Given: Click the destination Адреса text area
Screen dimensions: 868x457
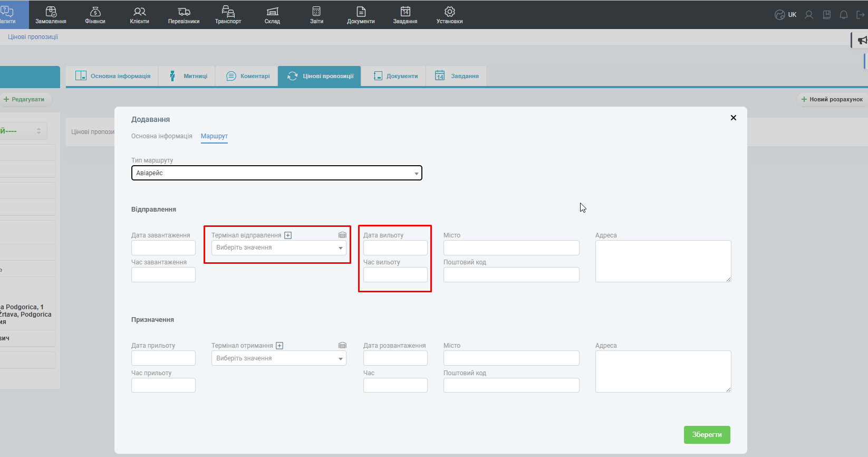Looking at the screenshot, I should click(663, 372).
